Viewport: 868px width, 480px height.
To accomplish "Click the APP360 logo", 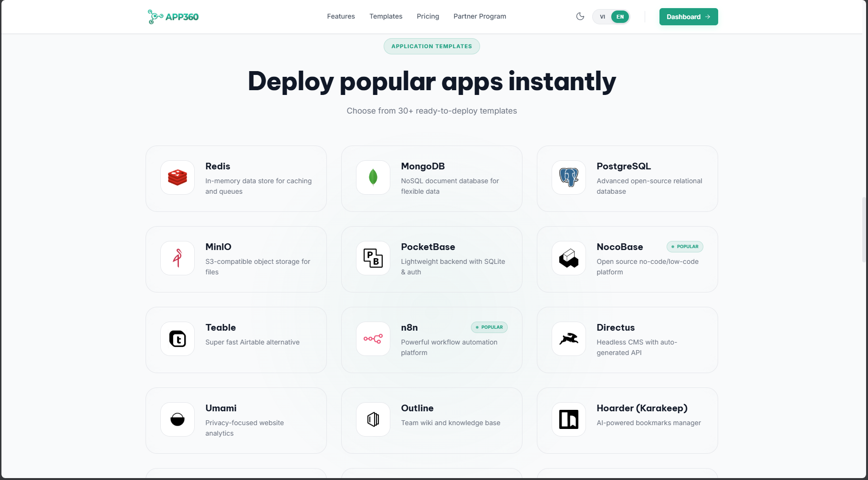I will [x=173, y=17].
